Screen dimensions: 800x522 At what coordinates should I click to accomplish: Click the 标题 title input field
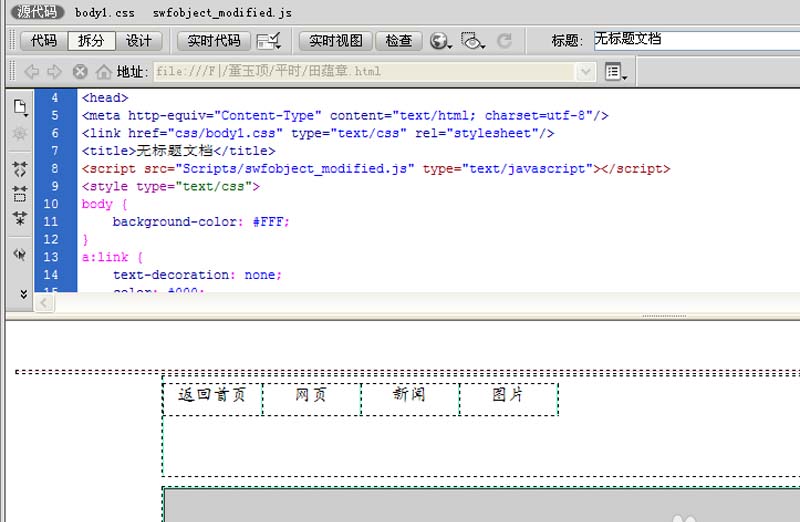(x=696, y=40)
